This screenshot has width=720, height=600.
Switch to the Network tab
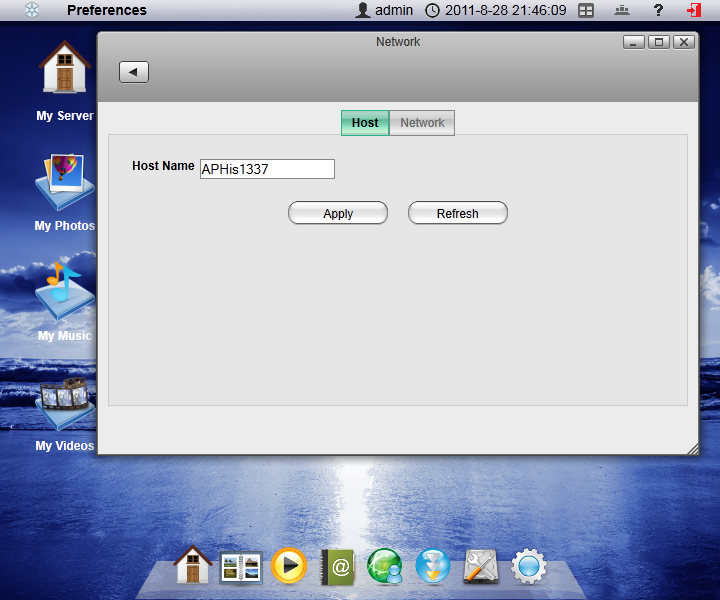point(422,123)
